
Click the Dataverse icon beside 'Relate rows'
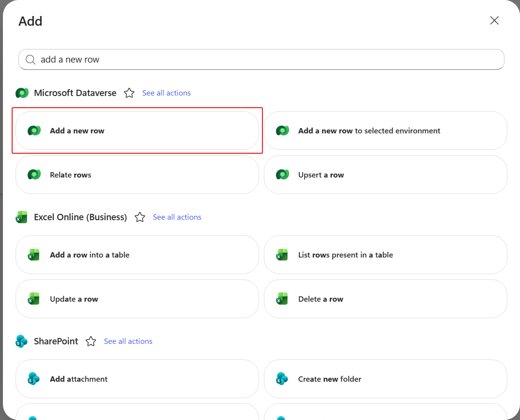(x=34, y=175)
